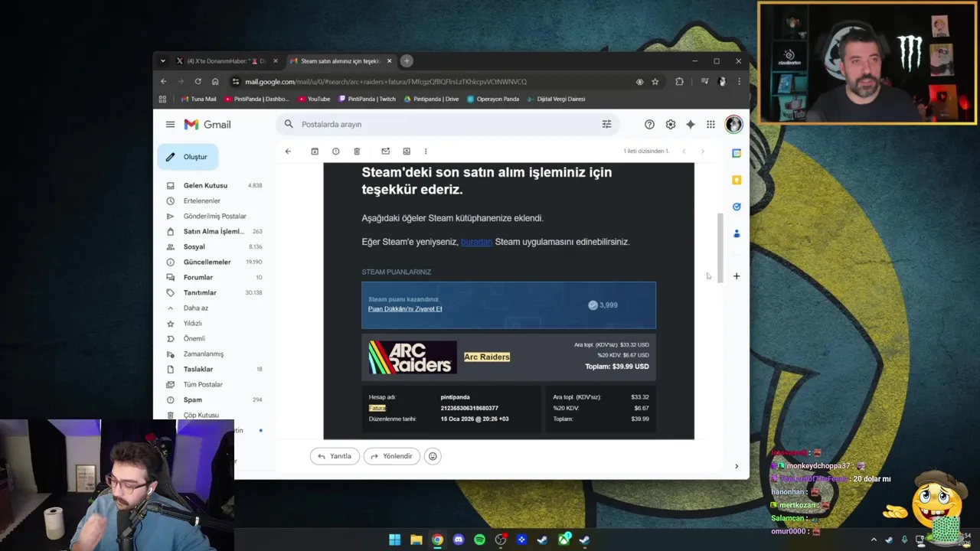Select the Forumlar category

coord(198,277)
